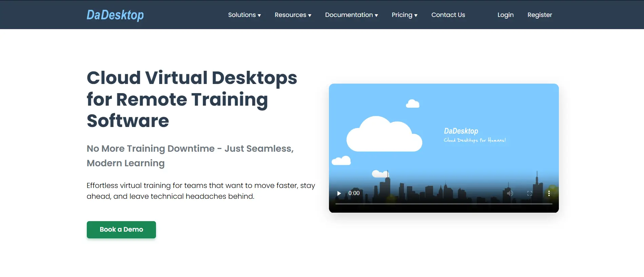
Task: Mute the video volume icon
Action: click(x=510, y=193)
